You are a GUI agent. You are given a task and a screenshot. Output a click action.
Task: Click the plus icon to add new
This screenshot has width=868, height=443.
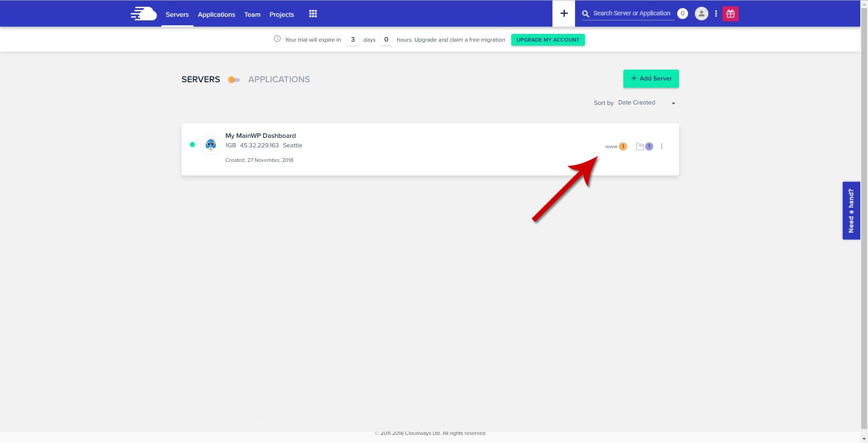(x=563, y=13)
